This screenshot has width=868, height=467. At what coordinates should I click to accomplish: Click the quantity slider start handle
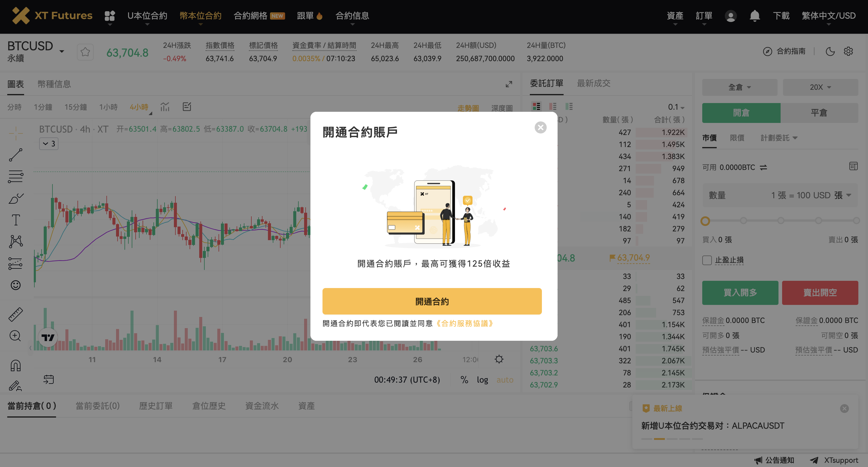(x=705, y=221)
